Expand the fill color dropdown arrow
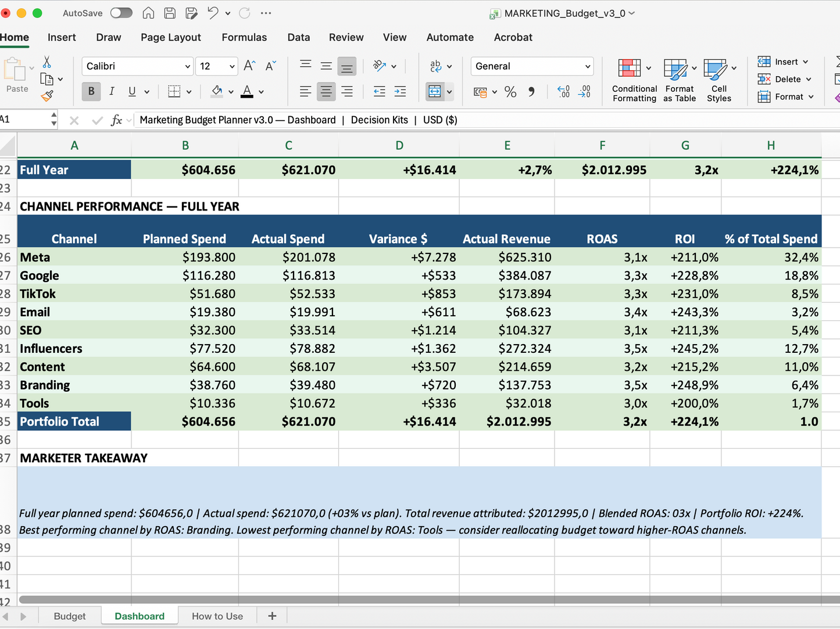The height and width of the screenshot is (629, 840). click(231, 92)
